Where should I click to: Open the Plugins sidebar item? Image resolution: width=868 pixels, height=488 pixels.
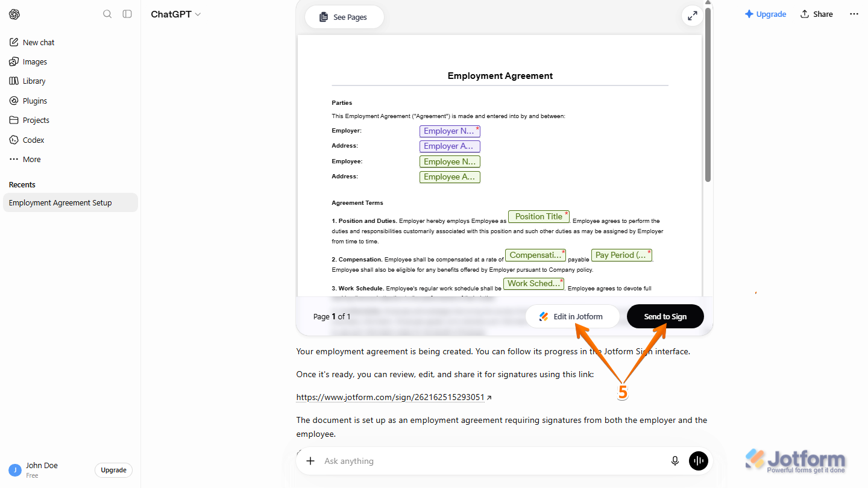coord(71,101)
